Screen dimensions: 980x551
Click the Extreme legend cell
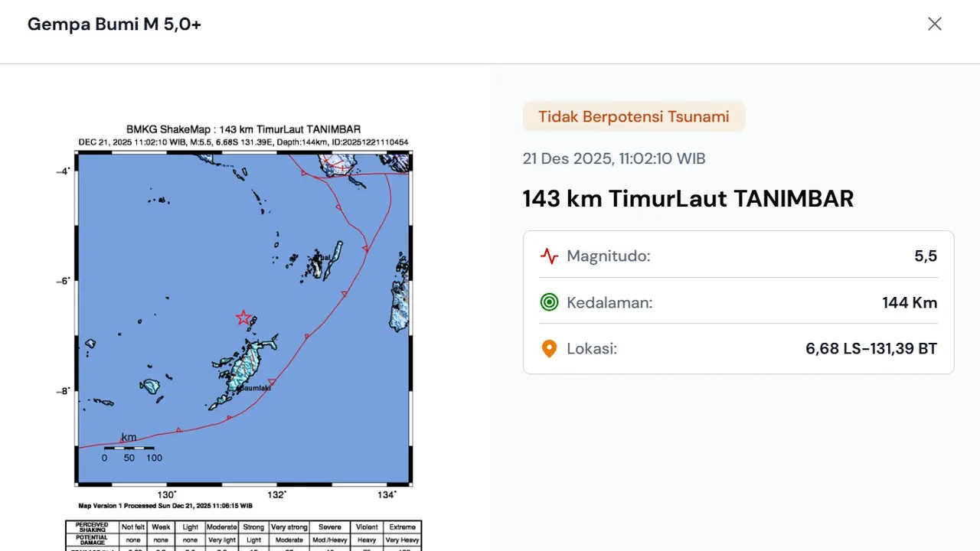402,527
